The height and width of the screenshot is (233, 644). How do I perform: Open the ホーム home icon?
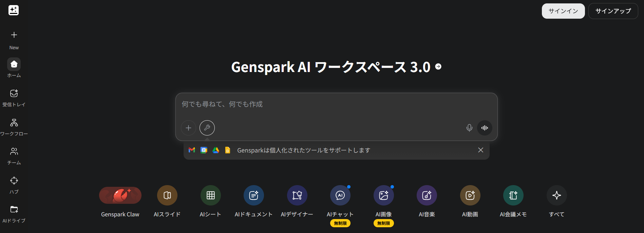click(x=14, y=64)
